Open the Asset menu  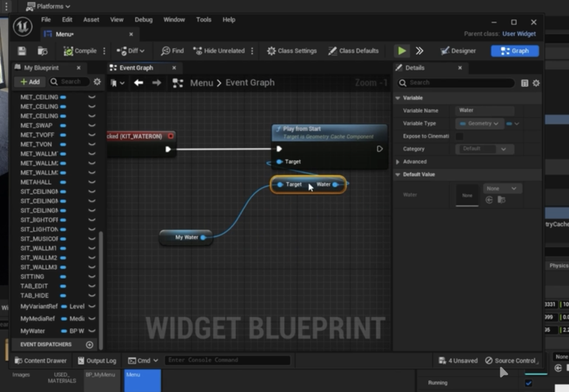pyautogui.click(x=91, y=19)
